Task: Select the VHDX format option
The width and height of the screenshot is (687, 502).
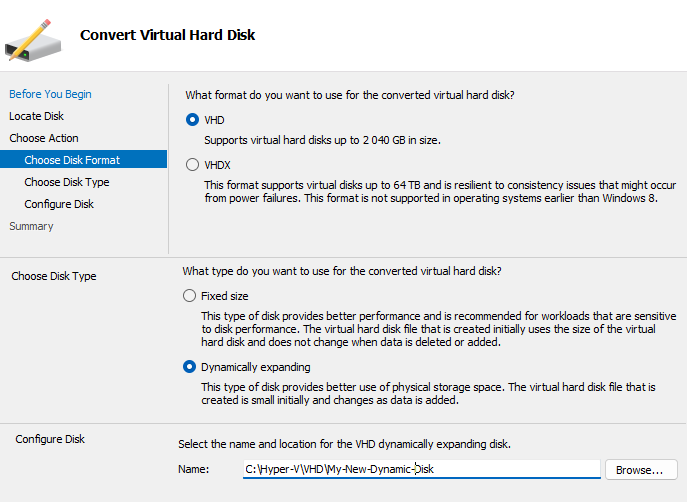Action: 192,164
